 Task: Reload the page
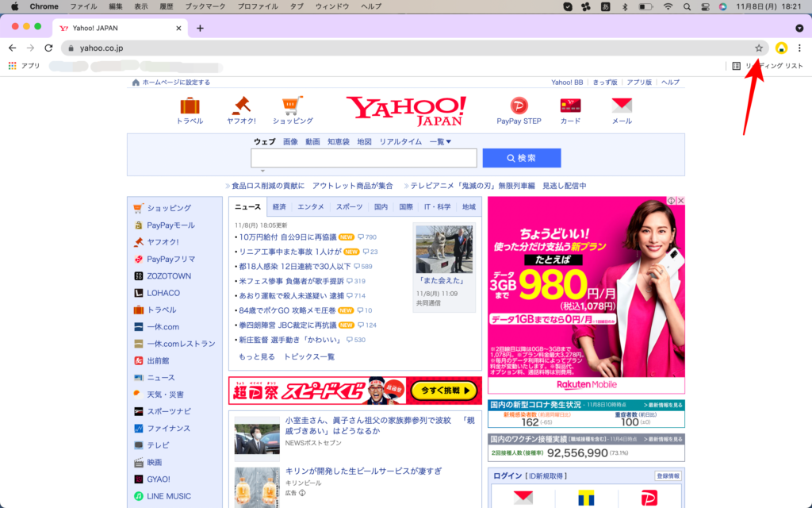pyautogui.click(x=48, y=48)
